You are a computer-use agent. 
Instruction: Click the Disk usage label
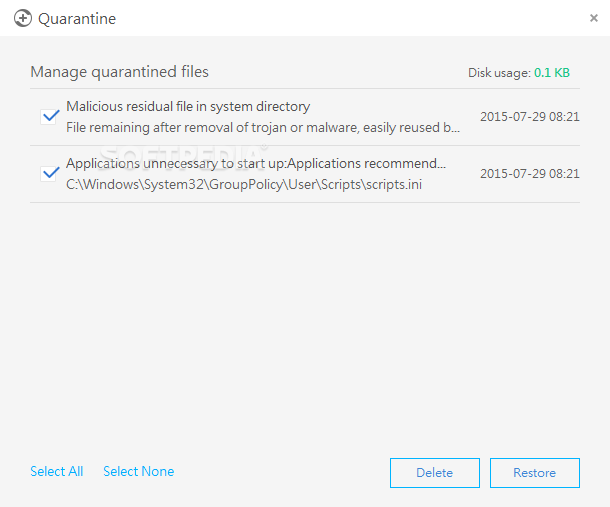point(499,73)
